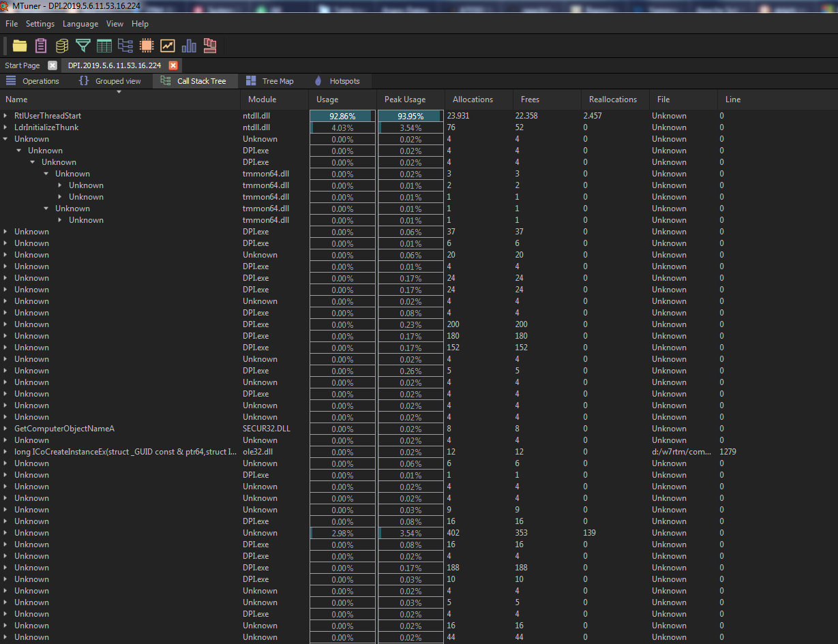Open the line graph toolbar icon
This screenshot has width=838, height=644.
pos(168,46)
